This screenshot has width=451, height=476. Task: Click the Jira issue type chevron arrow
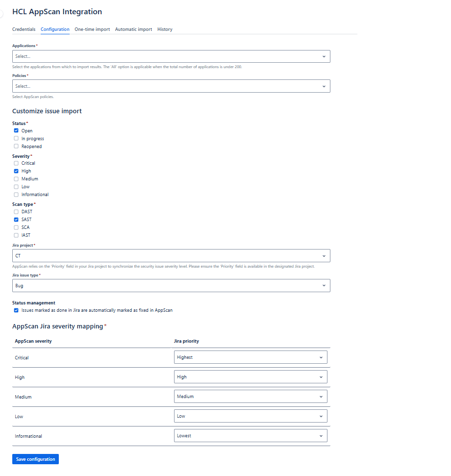point(324,286)
